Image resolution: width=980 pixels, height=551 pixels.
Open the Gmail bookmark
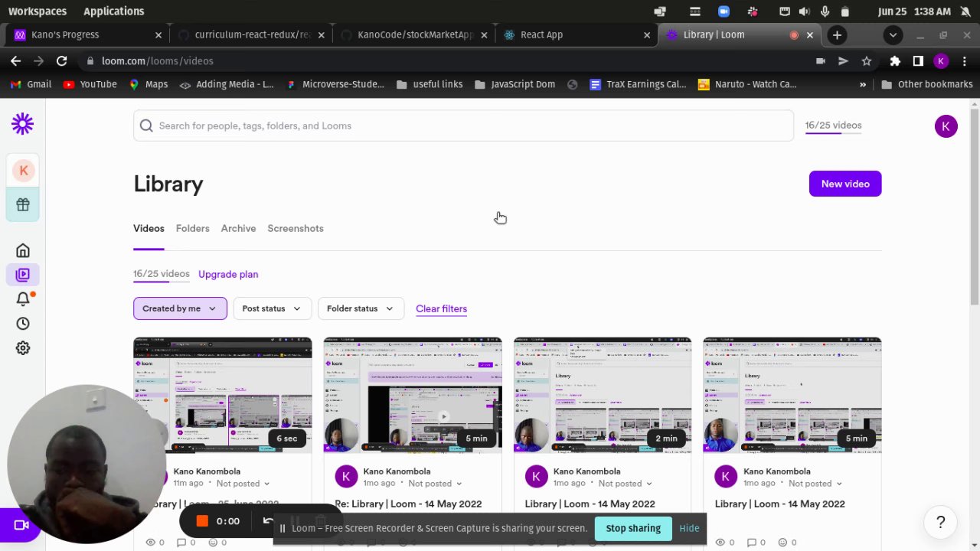(31, 84)
